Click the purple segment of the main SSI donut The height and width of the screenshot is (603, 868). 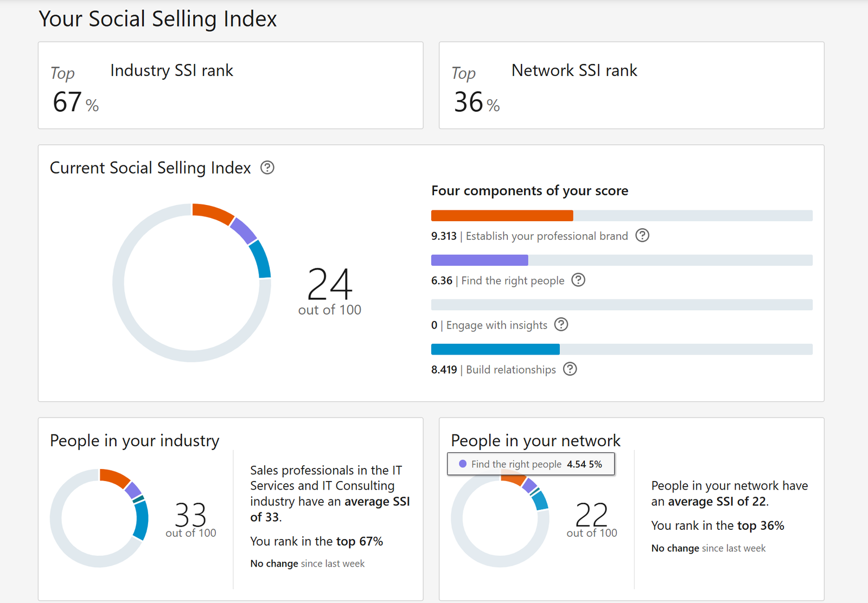point(244,231)
